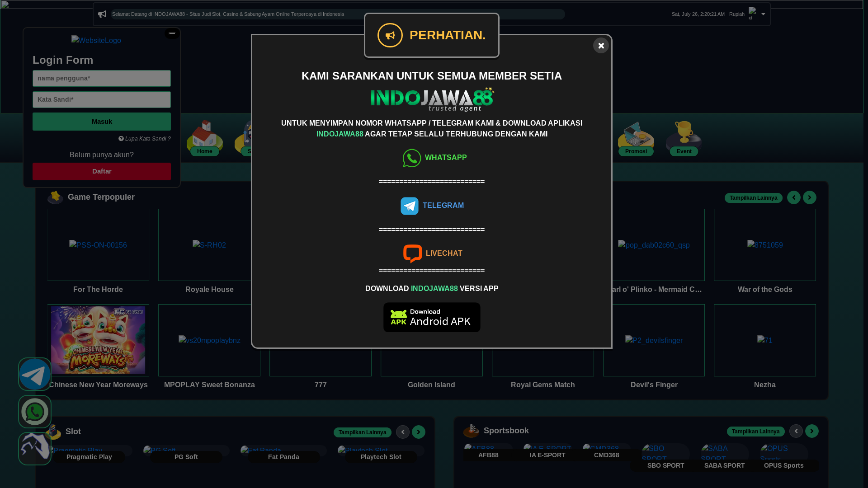The height and width of the screenshot is (488, 868).
Task: Go to previous Game Terpopuler page
Action: click(x=794, y=197)
